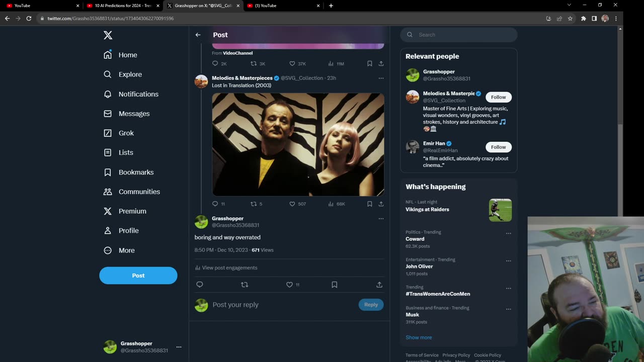Open more options on Grasshopper's post
Viewport: 644px width, 362px height.
pos(381,219)
